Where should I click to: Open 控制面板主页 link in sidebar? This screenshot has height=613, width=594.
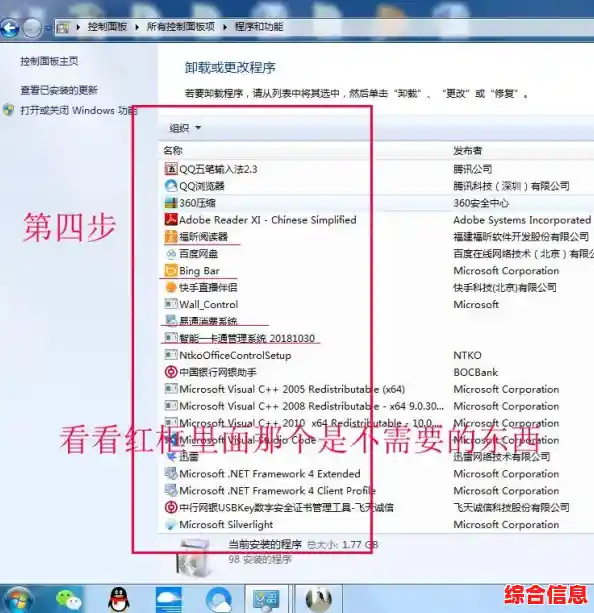pos(49,61)
